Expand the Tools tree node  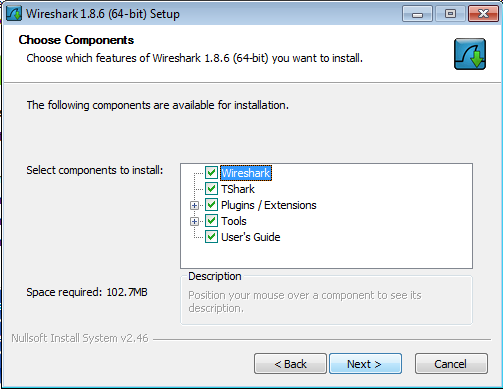coord(194,221)
